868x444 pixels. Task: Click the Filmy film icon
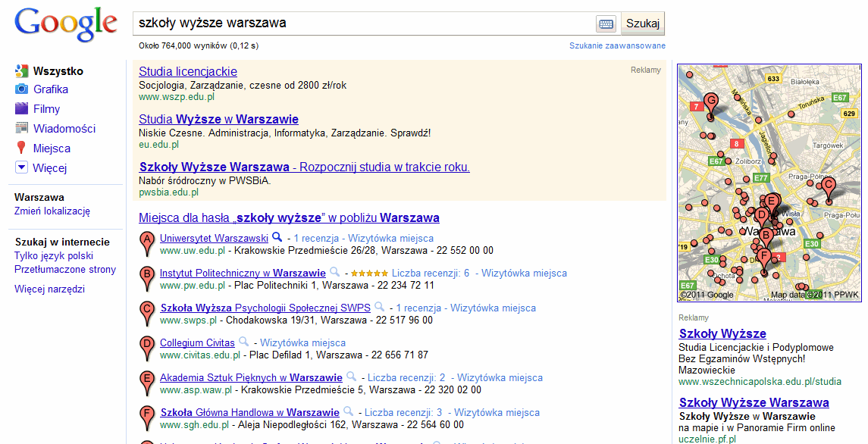coord(21,108)
